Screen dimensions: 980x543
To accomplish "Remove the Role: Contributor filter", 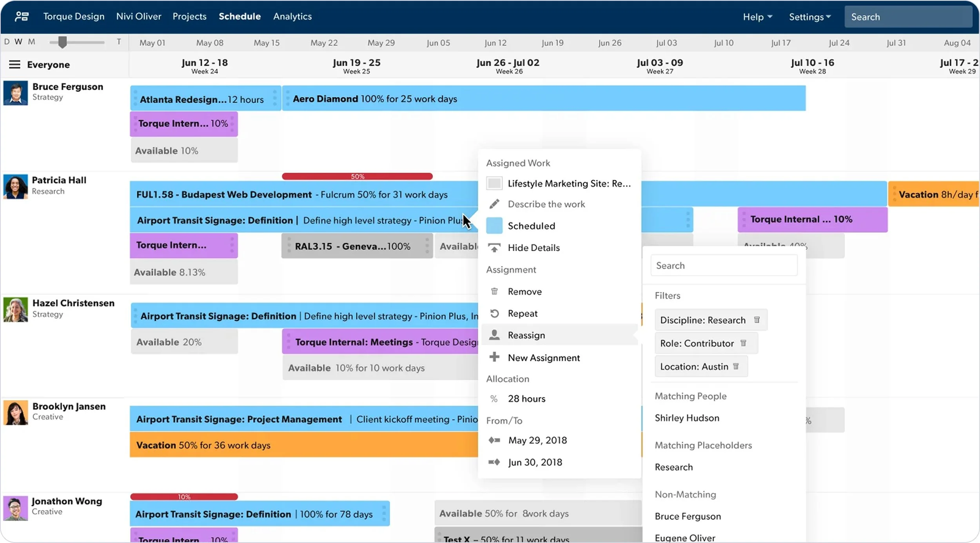I will (743, 343).
